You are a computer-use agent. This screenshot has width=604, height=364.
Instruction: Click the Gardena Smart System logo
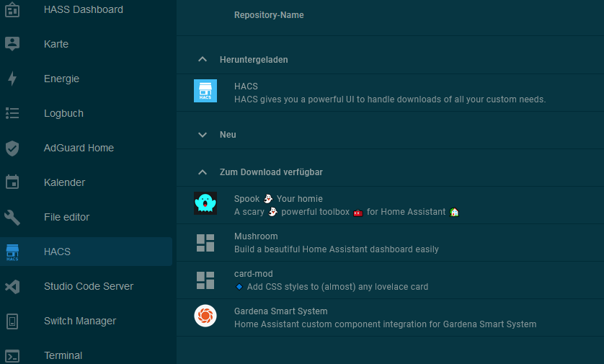tap(205, 316)
